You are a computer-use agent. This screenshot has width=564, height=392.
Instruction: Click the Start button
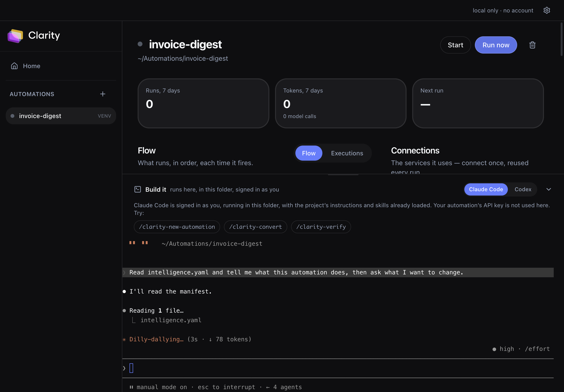[455, 45]
